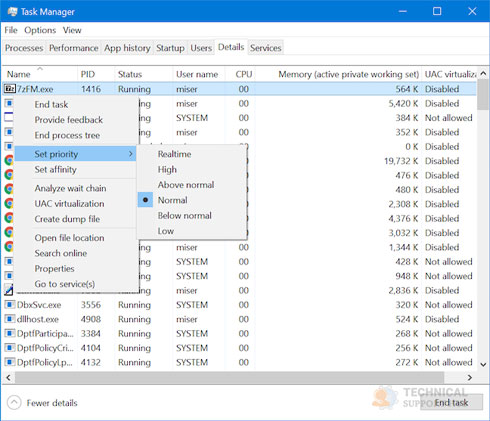
Task: Click the horizontal scrollbar right arrow
Action: click(470, 377)
